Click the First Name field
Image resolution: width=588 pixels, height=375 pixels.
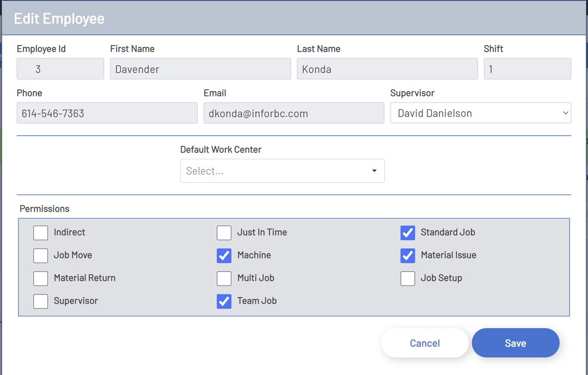coord(200,69)
